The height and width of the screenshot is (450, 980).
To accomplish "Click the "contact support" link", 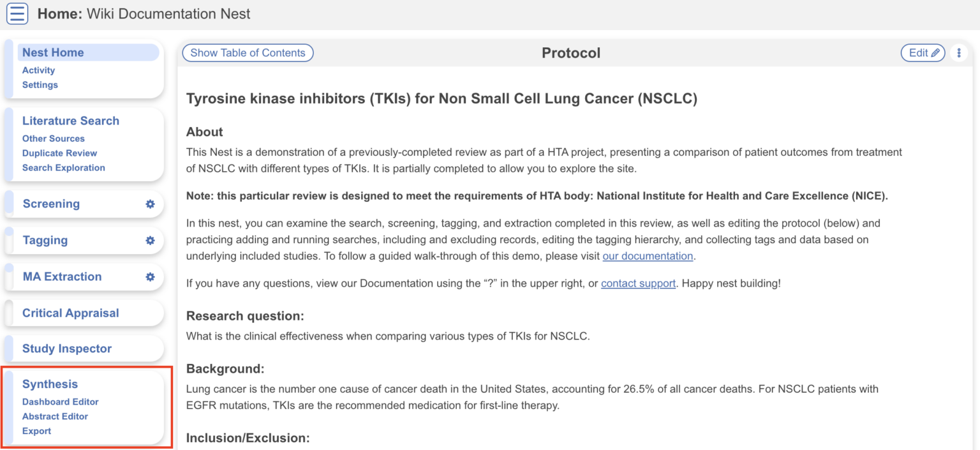I will [638, 283].
